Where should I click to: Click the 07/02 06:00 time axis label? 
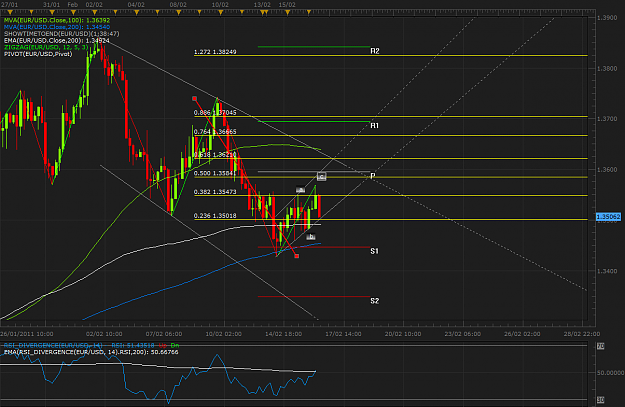point(164,334)
